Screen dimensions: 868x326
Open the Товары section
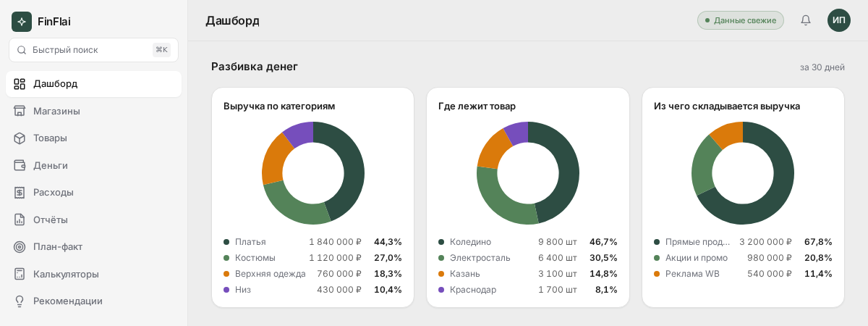tap(93, 138)
